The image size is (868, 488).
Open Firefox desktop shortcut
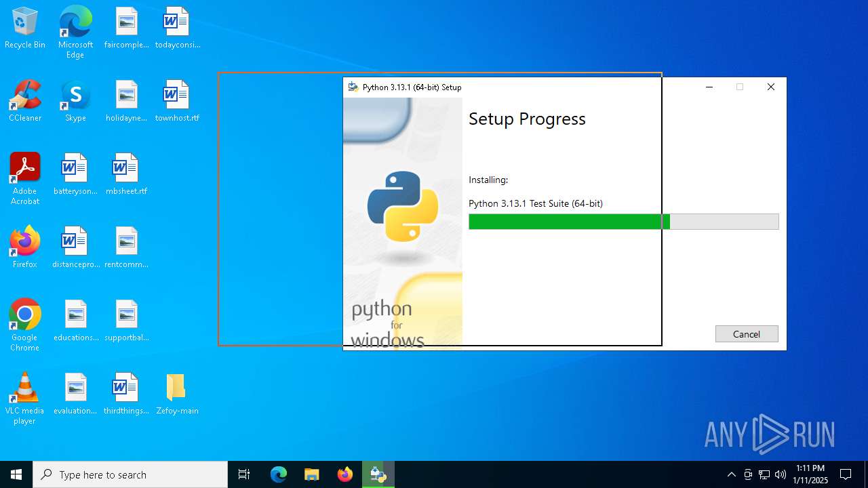tap(25, 248)
